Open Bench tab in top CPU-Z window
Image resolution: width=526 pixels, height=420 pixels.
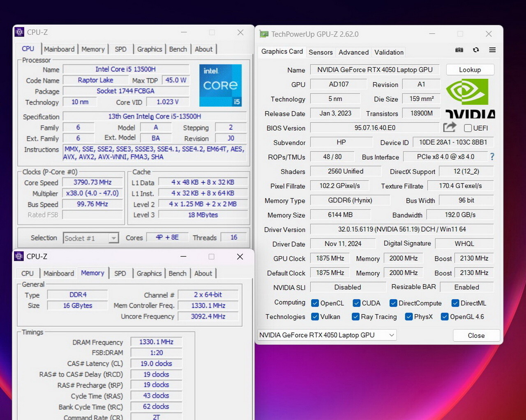click(x=178, y=49)
